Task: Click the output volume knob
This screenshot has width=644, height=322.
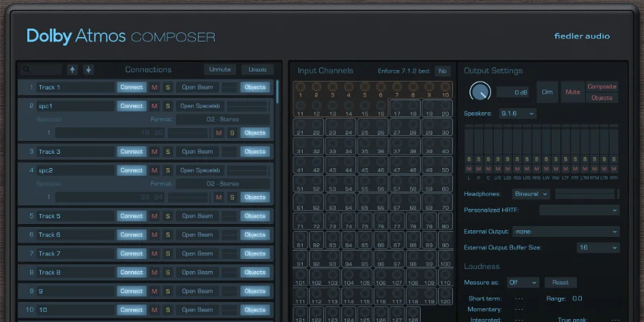Action: point(479,92)
